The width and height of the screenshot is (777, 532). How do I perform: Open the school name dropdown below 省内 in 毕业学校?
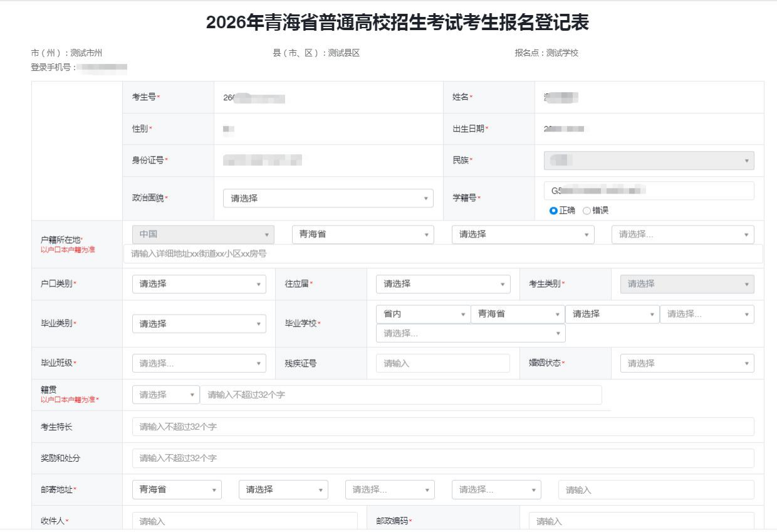471,333
